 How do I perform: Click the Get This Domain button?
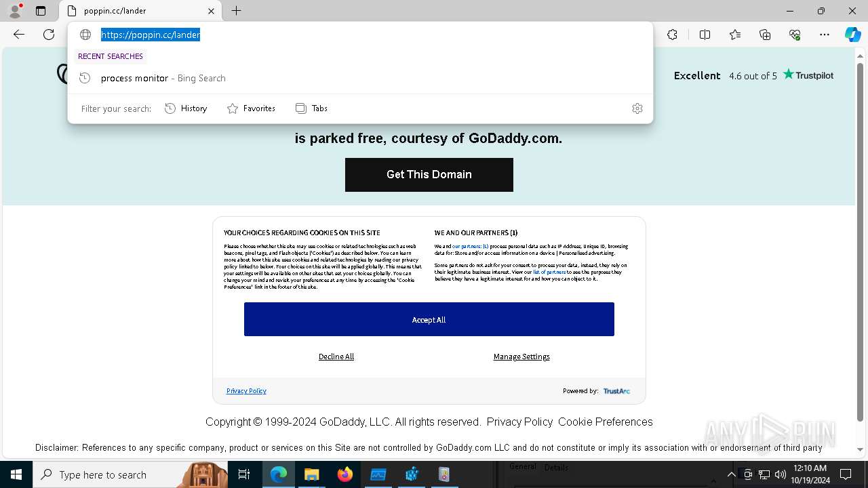click(x=429, y=175)
